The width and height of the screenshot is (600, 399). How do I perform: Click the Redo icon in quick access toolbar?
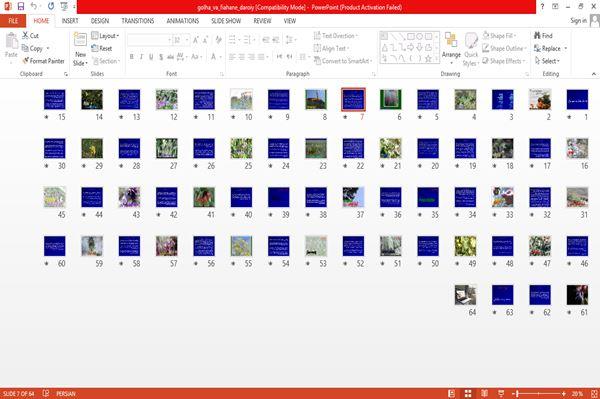coord(51,6)
